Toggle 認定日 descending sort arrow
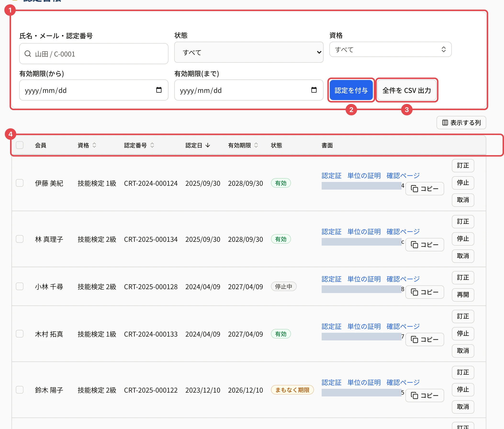Viewport: 504px width, 429px height. tap(208, 145)
